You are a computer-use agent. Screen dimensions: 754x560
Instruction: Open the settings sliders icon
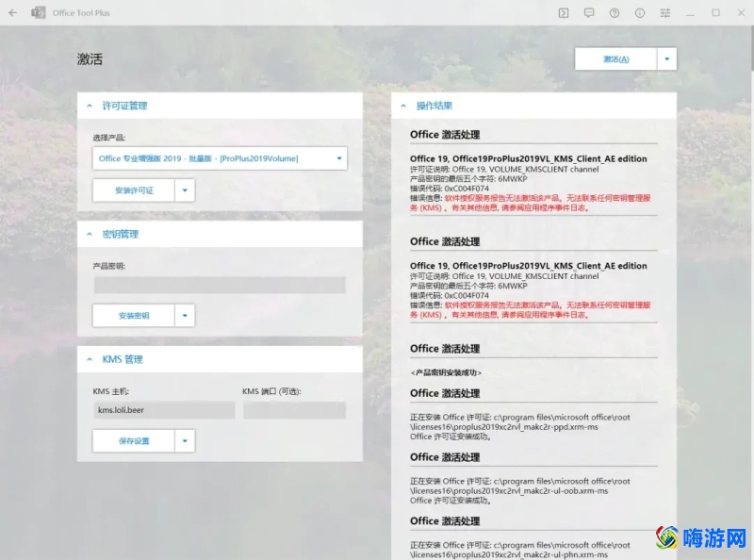[665, 13]
